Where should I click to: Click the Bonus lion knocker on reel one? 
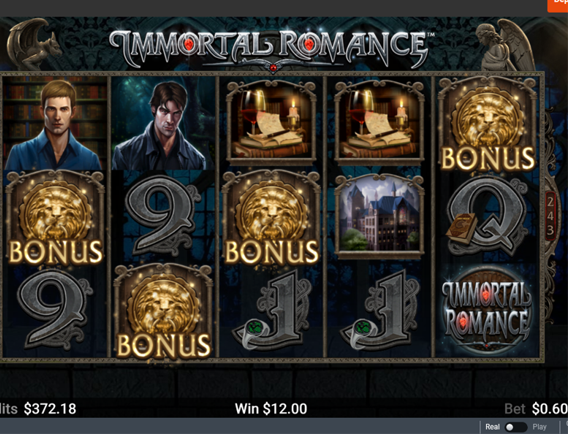55,217
